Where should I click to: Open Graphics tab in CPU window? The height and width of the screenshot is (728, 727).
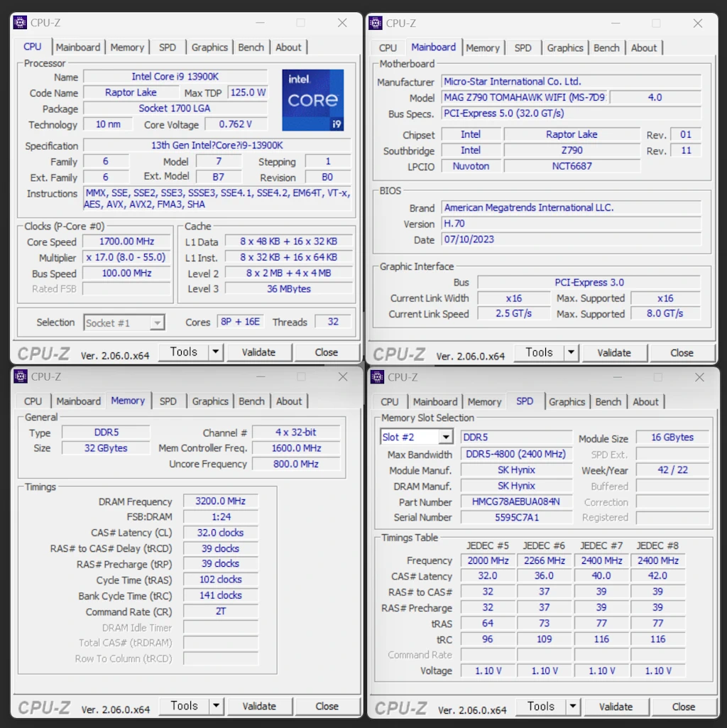coord(210,48)
